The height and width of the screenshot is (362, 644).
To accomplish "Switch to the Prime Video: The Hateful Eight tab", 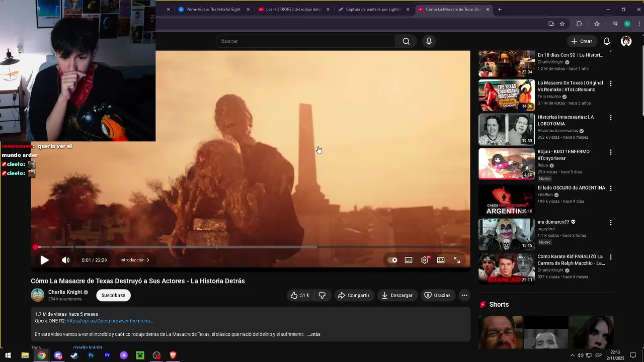I will click(x=213, y=10).
